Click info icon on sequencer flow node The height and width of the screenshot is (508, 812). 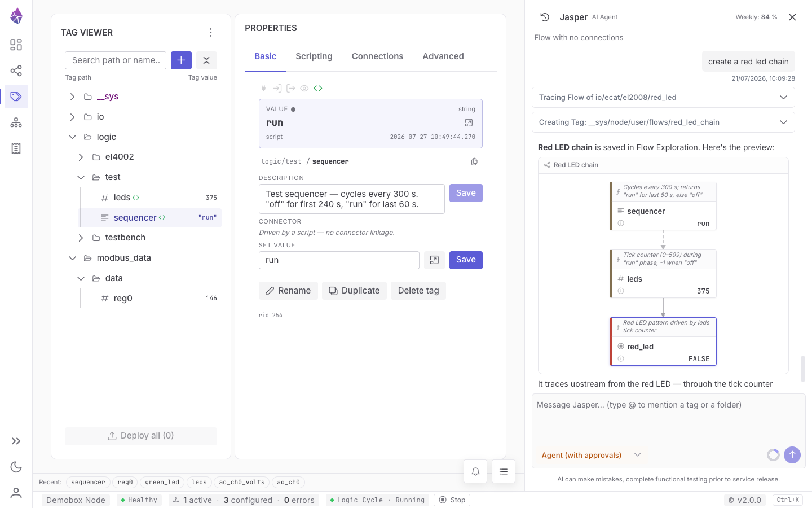[621, 224]
